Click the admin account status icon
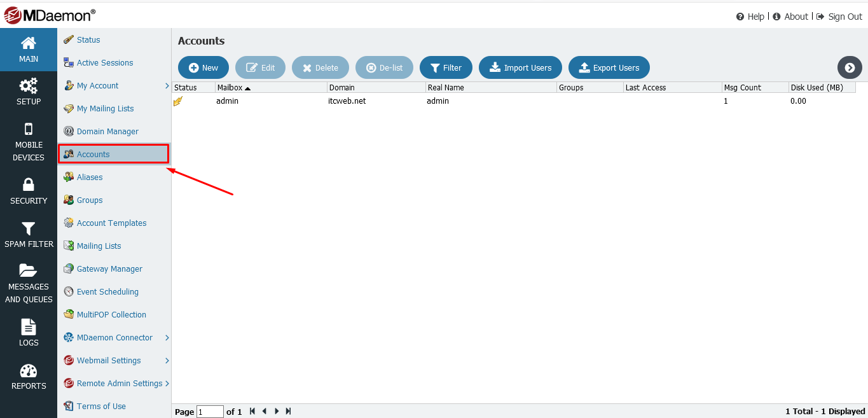868x418 pixels. (178, 101)
